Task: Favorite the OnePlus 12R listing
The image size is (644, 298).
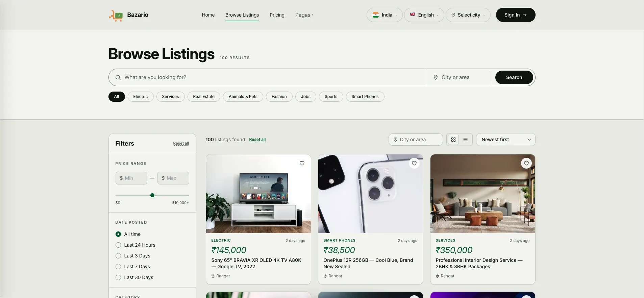Action: (x=414, y=163)
